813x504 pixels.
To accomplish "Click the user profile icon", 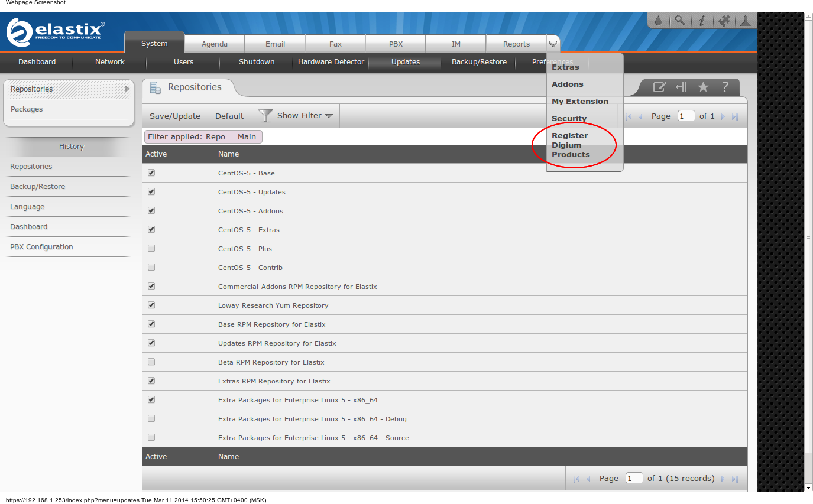I will (x=745, y=21).
